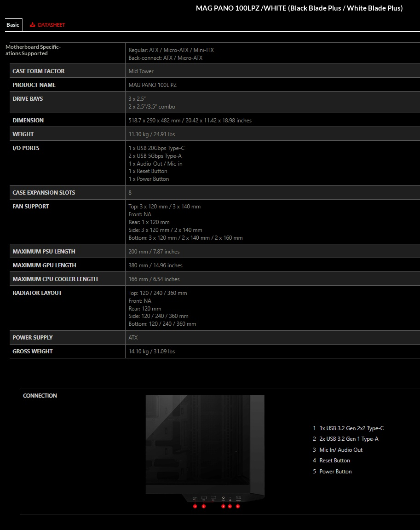The height and width of the screenshot is (530, 420).
Task: Click the red download icon beside DATASHEET
Action: coord(33,25)
